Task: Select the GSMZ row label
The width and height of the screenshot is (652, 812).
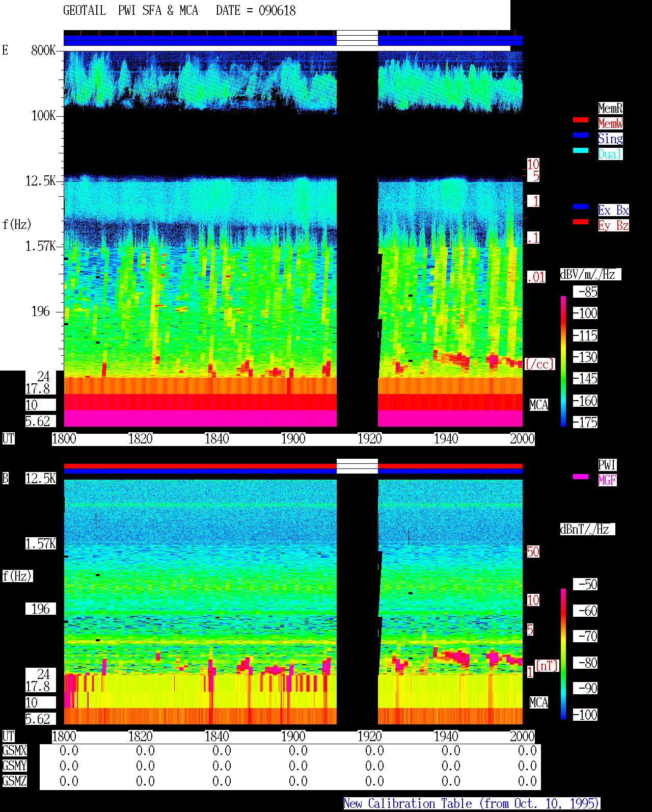Action: [x=14, y=781]
